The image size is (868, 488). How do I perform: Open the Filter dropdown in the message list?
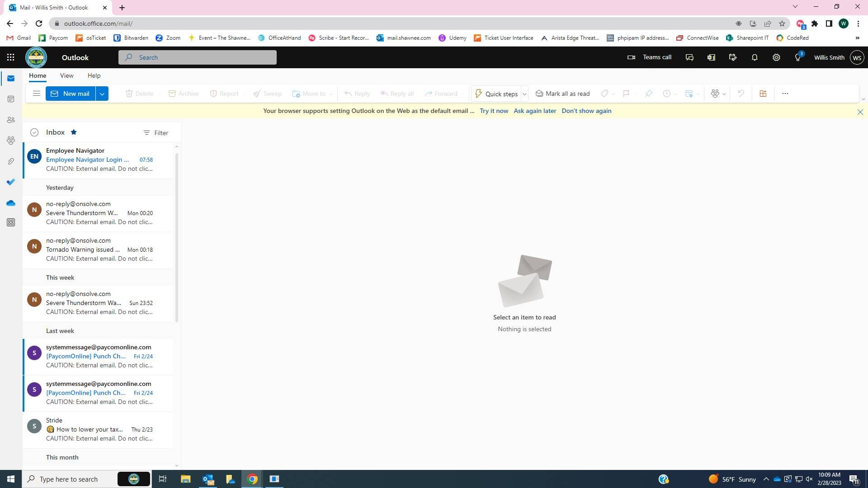click(x=156, y=133)
